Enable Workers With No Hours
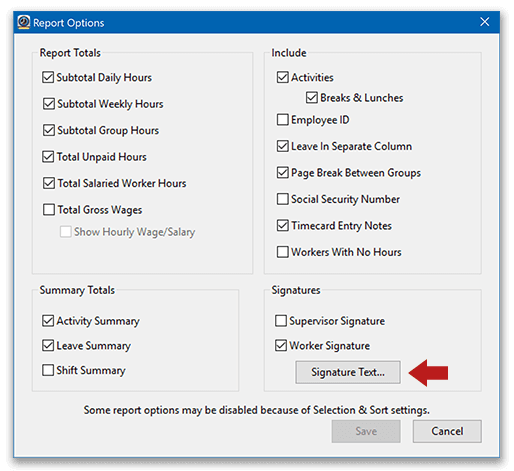Viewport: 514px width, 471px height. [283, 252]
